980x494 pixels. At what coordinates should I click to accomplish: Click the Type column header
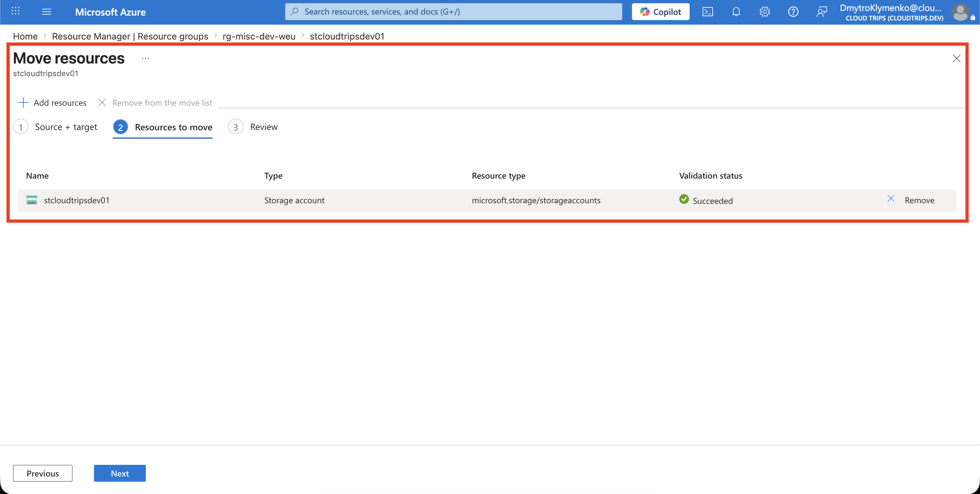tap(274, 175)
